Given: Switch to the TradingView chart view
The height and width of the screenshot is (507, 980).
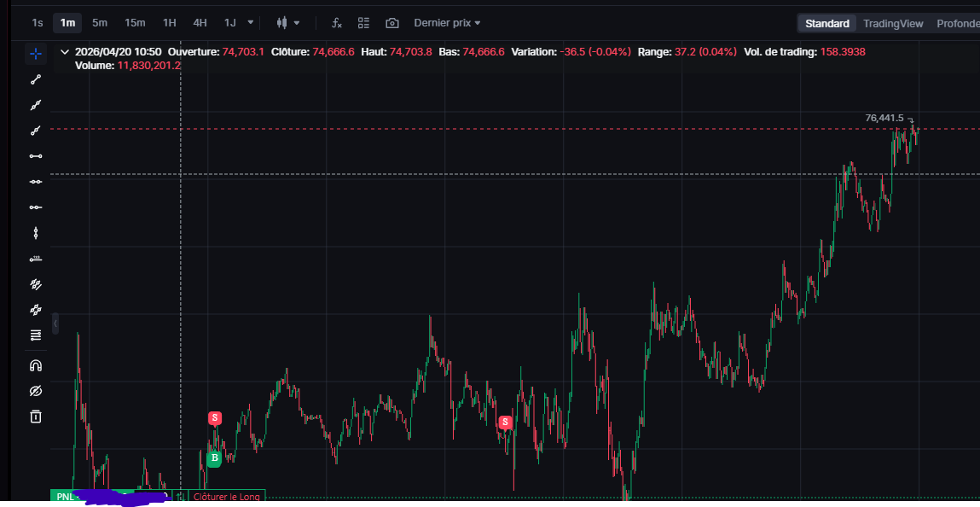Looking at the screenshot, I should pyautogui.click(x=893, y=24).
